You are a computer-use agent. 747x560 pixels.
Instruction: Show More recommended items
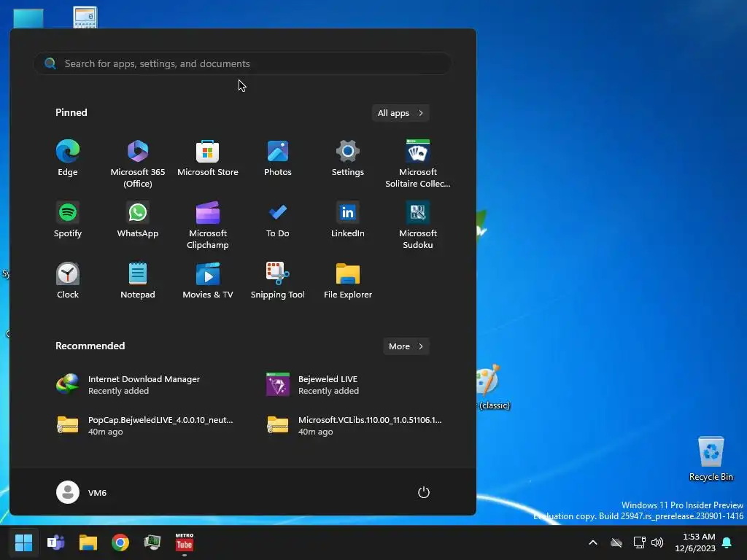click(406, 346)
